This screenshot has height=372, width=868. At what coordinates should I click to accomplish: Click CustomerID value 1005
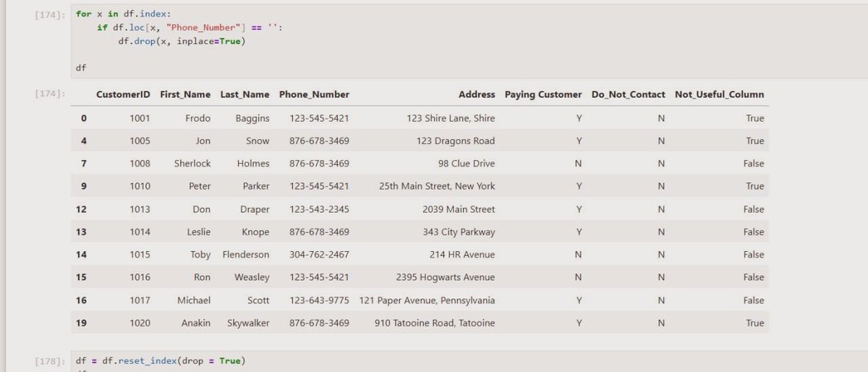[x=140, y=141]
